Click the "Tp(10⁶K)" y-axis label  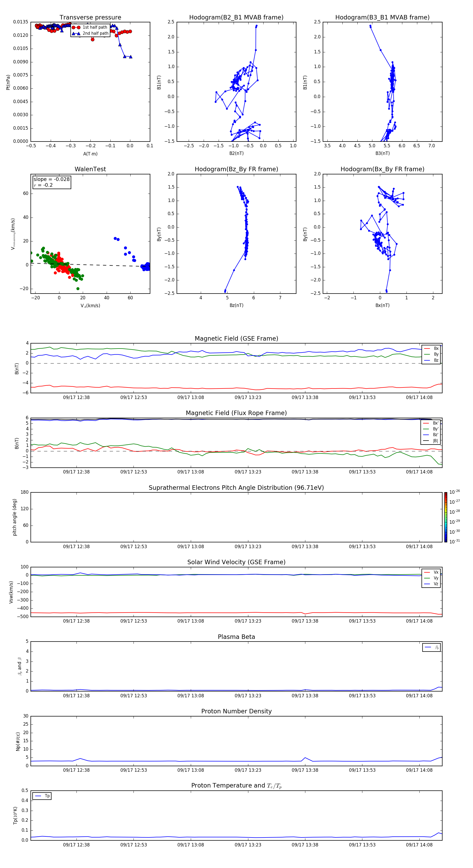pyautogui.click(x=15, y=815)
